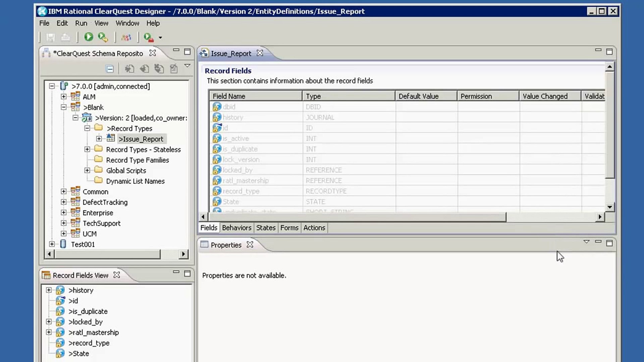644x362 pixels.
Task: Maximize the Record Fields View panel
Action: 187,274
